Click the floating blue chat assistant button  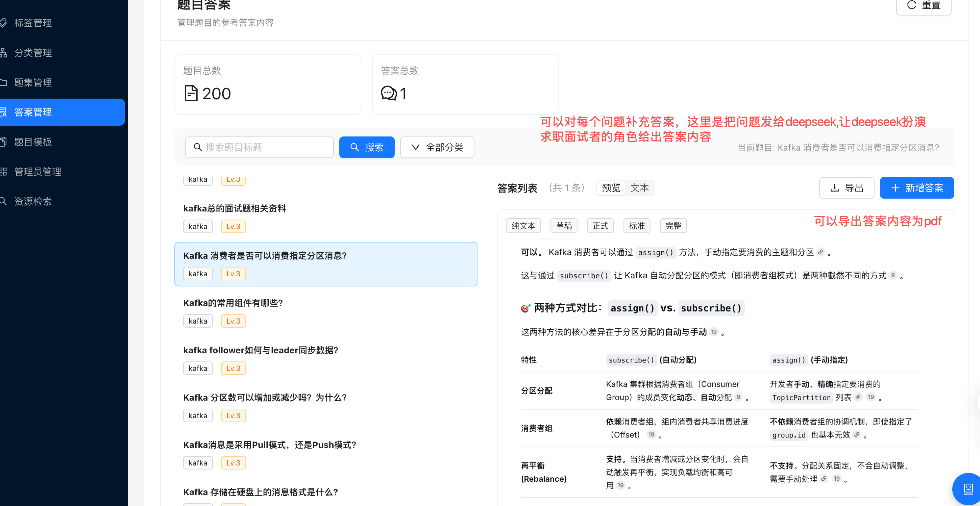(968, 489)
